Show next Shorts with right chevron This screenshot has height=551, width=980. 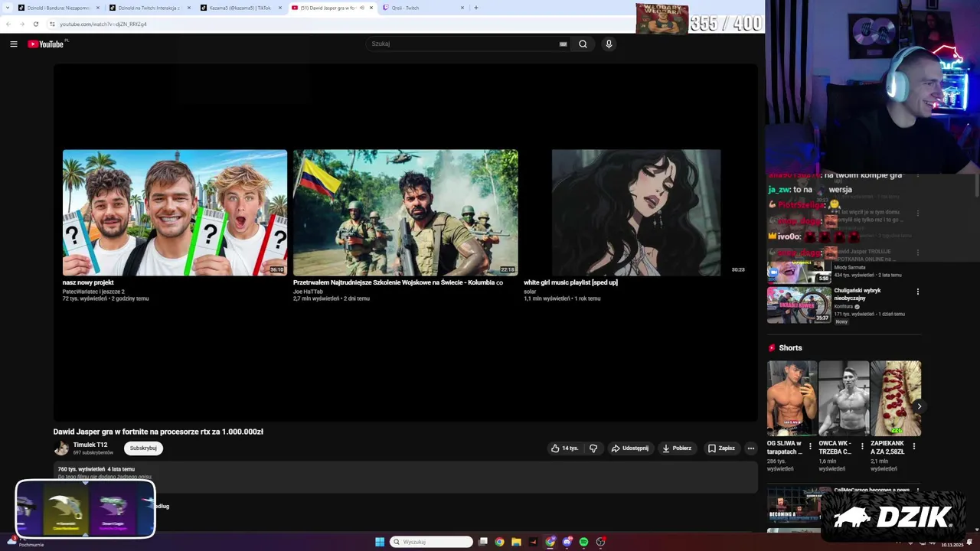pyautogui.click(x=919, y=406)
